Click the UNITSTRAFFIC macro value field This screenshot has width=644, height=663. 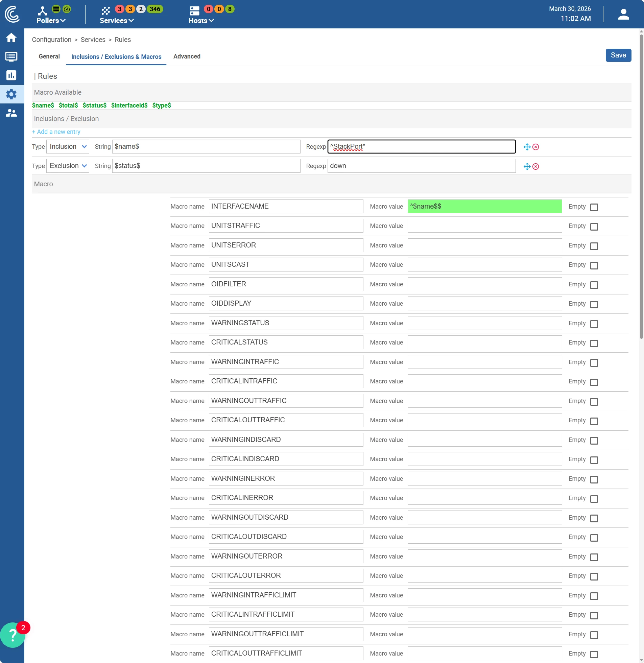(x=485, y=226)
